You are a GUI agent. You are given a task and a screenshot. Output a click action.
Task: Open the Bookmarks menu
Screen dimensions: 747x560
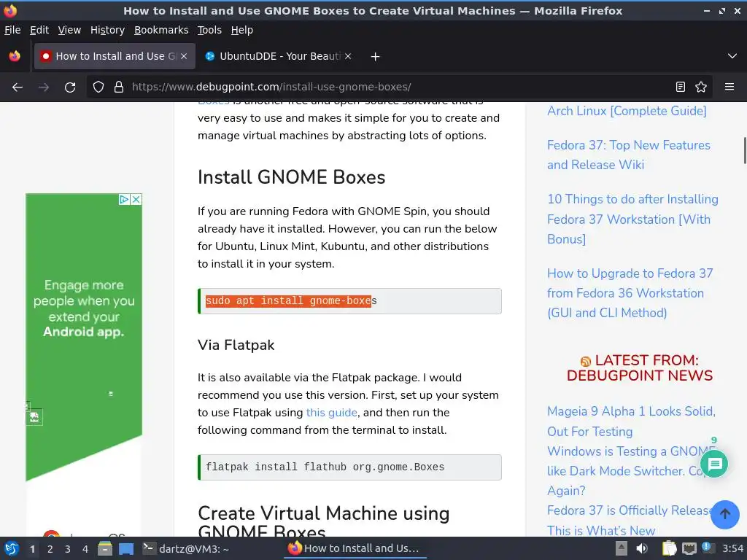tap(161, 30)
